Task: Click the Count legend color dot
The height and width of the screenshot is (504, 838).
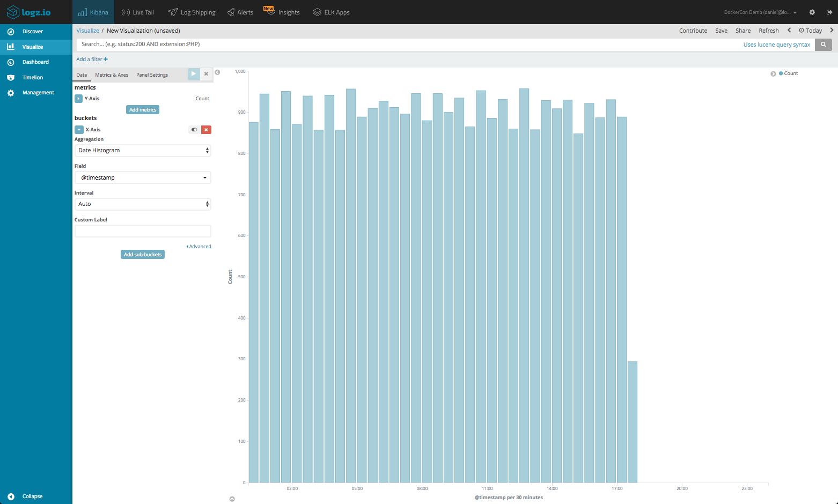Action: pos(781,73)
